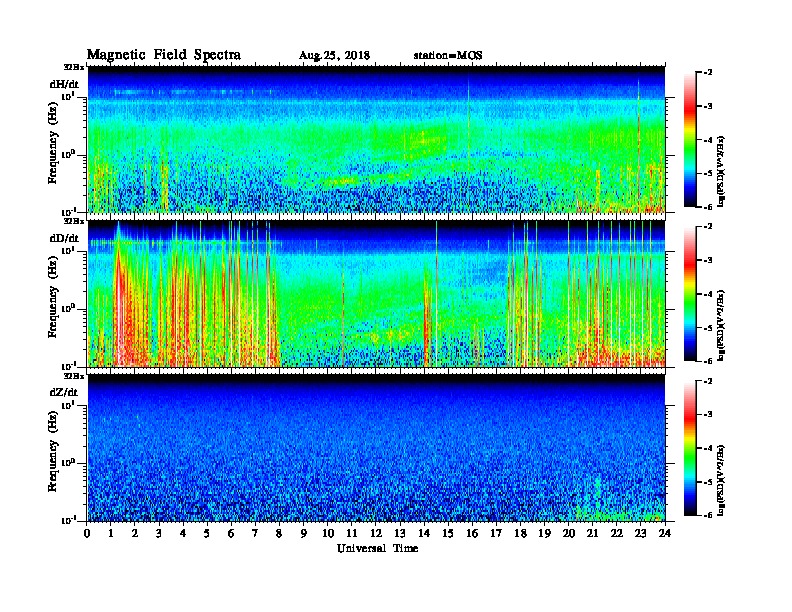Click the color bar beside the dZ/dt panel
The height and width of the screenshot is (612, 792).
point(689,448)
